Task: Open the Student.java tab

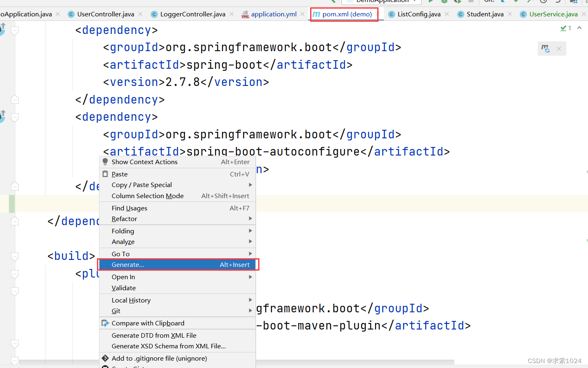Action: point(485,14)
